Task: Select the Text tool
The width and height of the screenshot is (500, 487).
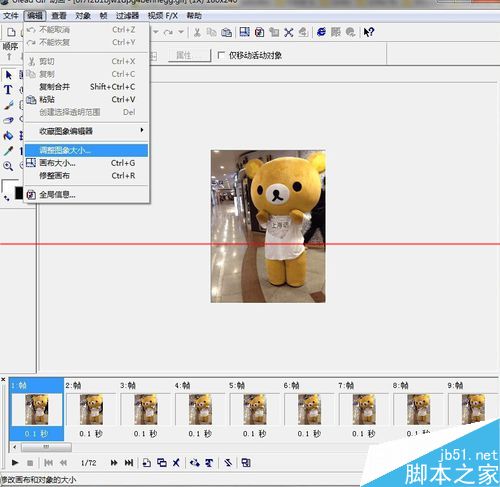Action: pyautogui.click(x=8, y=90)
